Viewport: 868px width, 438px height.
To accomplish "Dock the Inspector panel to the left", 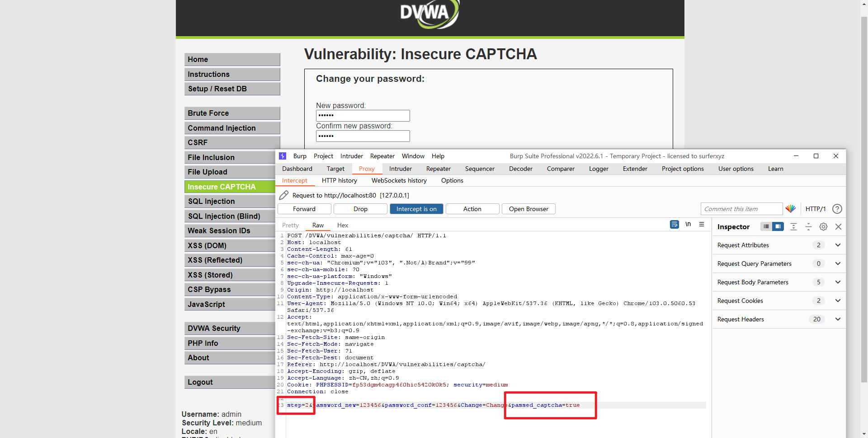I will (x=766, y=226).
